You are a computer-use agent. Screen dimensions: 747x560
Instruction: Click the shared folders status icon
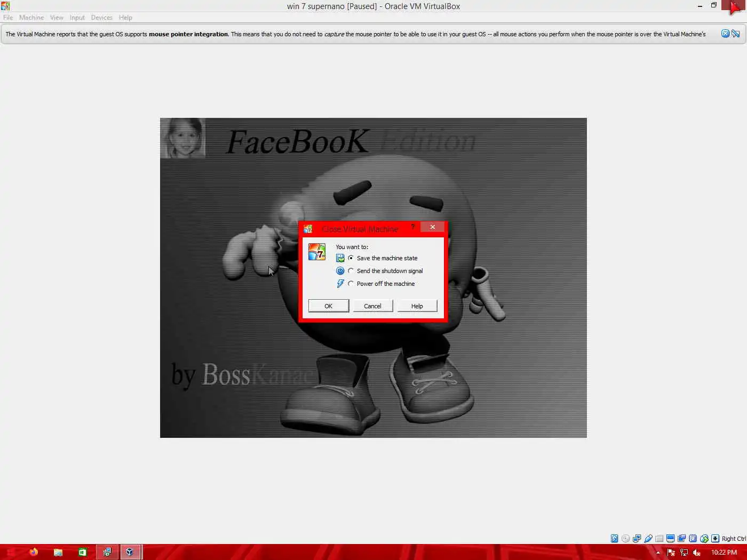coord(659,539)
